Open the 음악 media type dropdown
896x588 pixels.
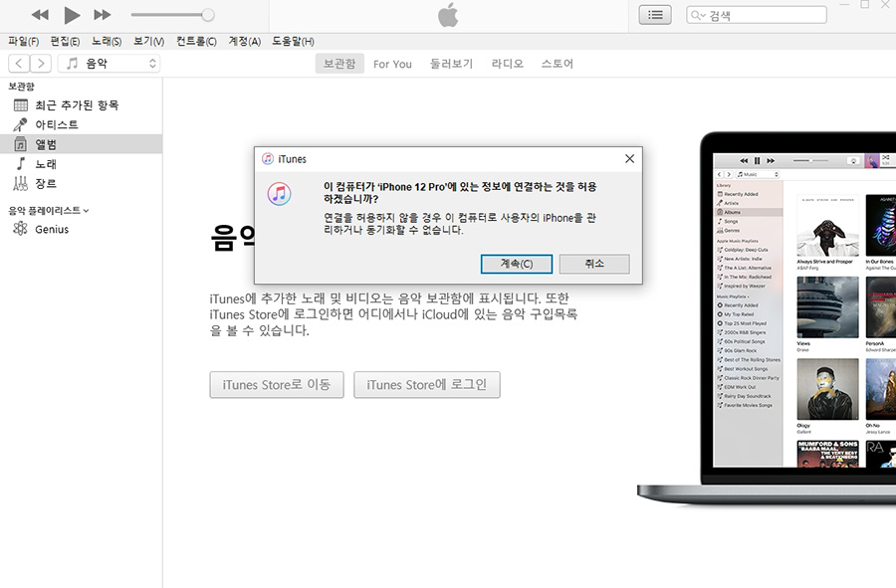[110, 64]
